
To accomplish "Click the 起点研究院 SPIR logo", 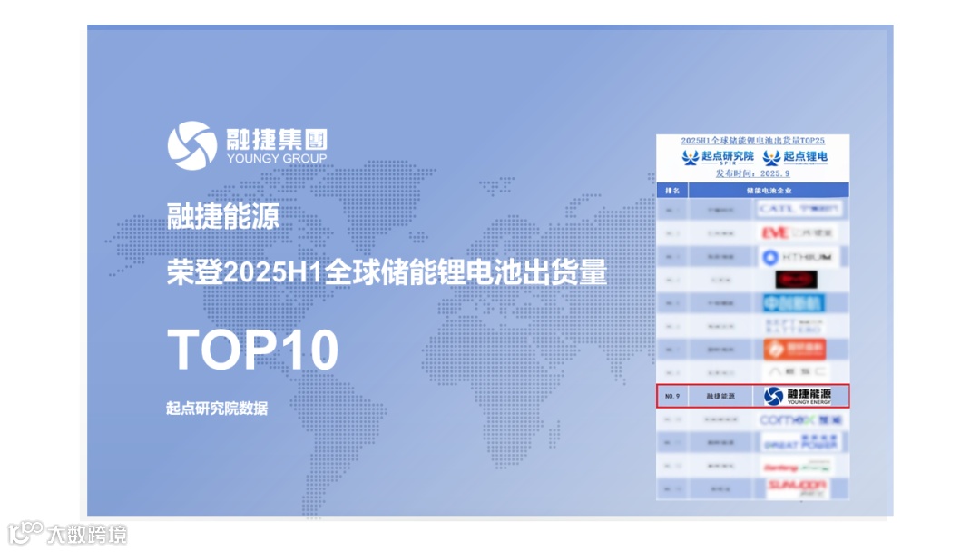I will (x=718, y=157).
